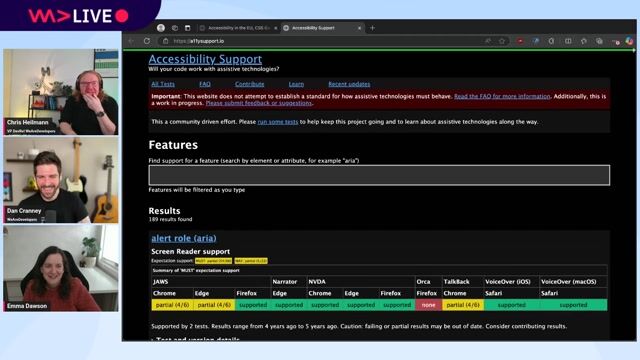The image size is (640, 360).
Task: Select Chris Heilmann's video feed
Action: (61, 92)
